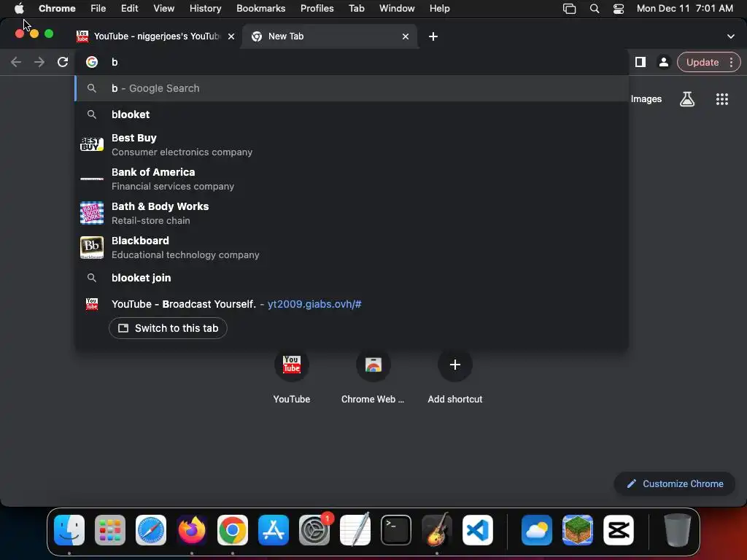
Task: Open the Bookmarks menu
Action: click(260, 8)
